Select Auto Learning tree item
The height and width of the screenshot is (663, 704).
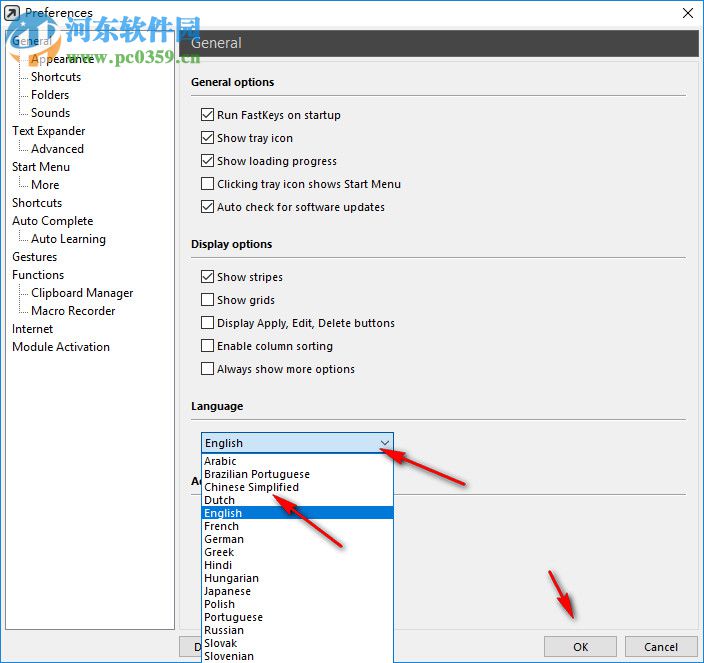click(68, 239)
